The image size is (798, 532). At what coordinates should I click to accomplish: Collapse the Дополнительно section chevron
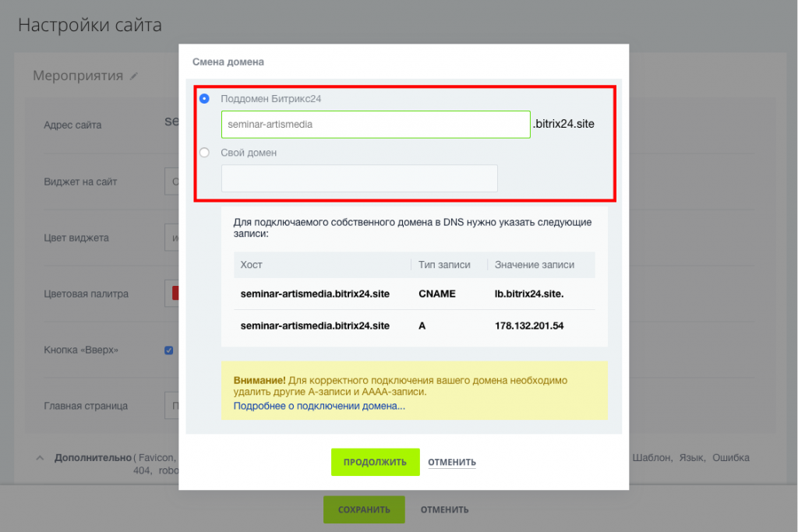click(40, 458)
